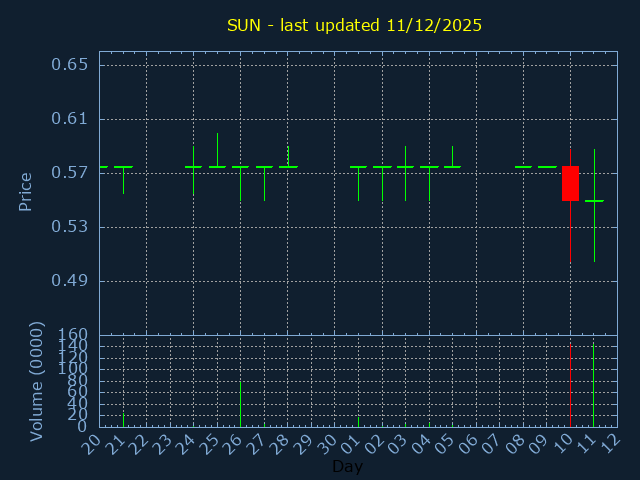Select the day 12 tick on the x-axis

click(608, 443)
